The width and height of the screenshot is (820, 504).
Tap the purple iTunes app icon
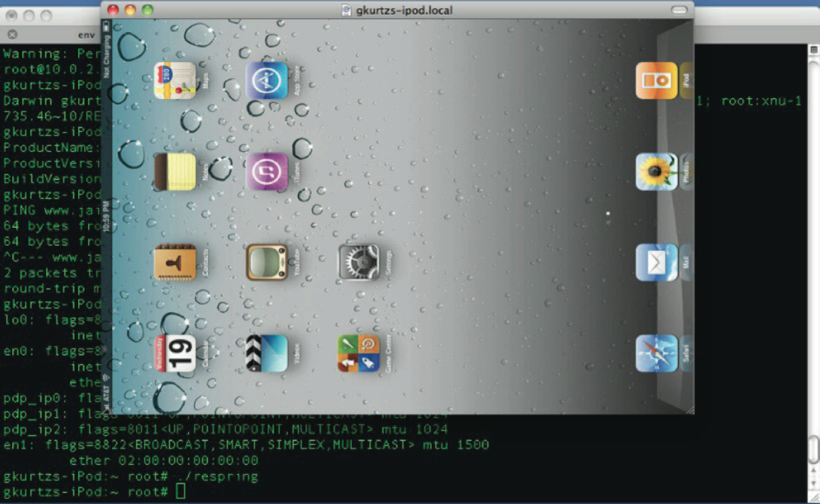coord(266,172)
